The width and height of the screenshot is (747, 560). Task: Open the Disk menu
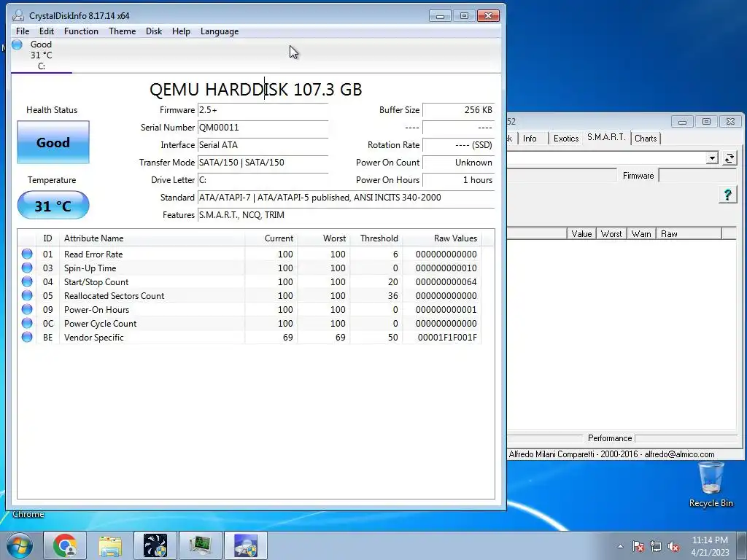coord(153,31)
